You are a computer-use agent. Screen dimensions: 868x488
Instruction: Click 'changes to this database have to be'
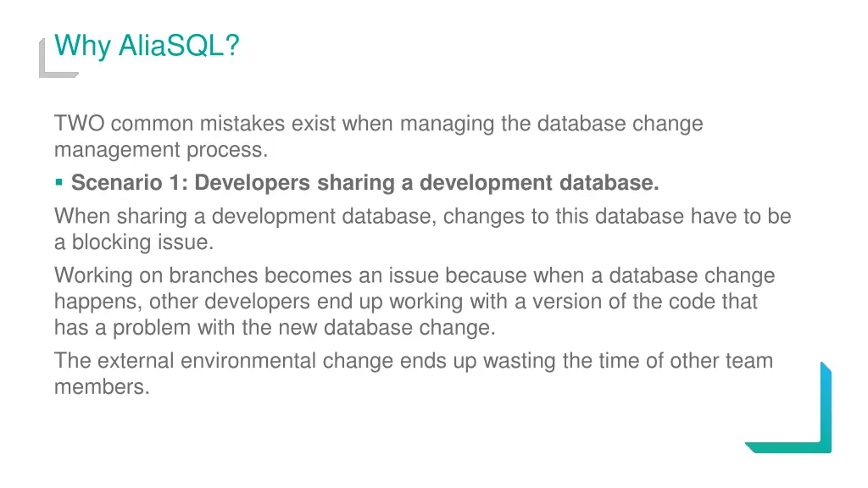click(x=617, y=216)
